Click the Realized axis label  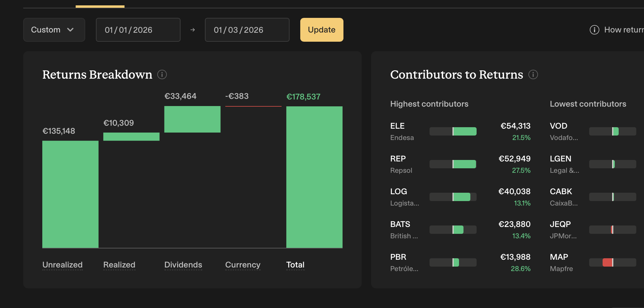[119, 265]
